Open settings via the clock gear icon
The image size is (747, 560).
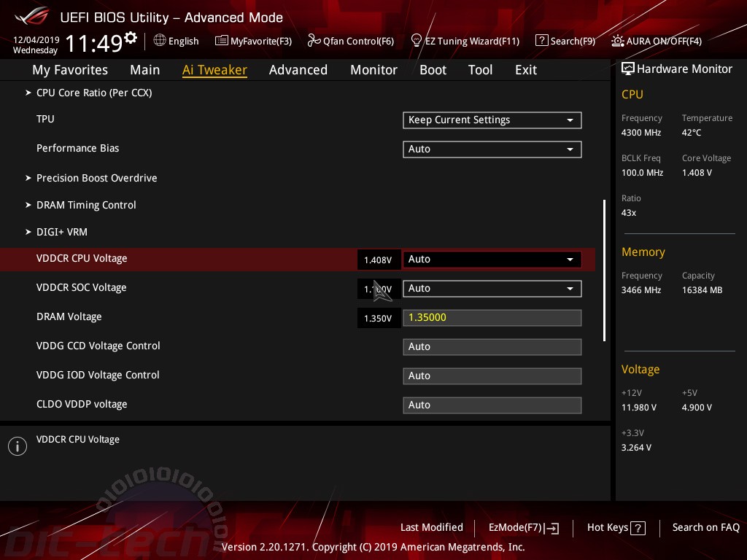click(x=131, y=37)
